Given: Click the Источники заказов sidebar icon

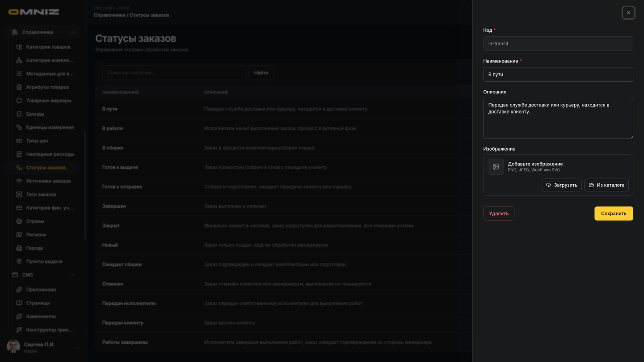Looking at the screenshot, I should 19,181.
